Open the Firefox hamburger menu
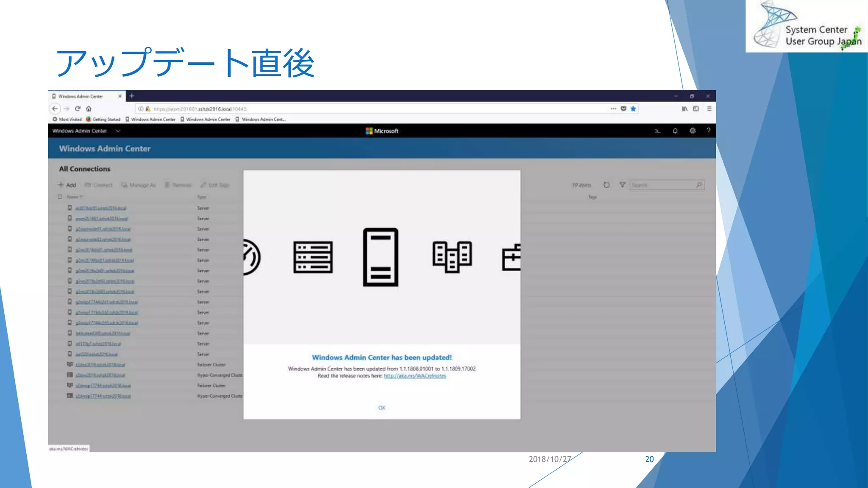The image size is (868, 488). (x=709, y=109)
